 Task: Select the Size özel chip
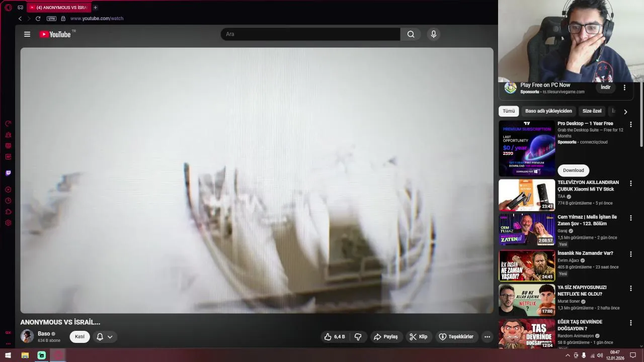[x=592, y=111]
